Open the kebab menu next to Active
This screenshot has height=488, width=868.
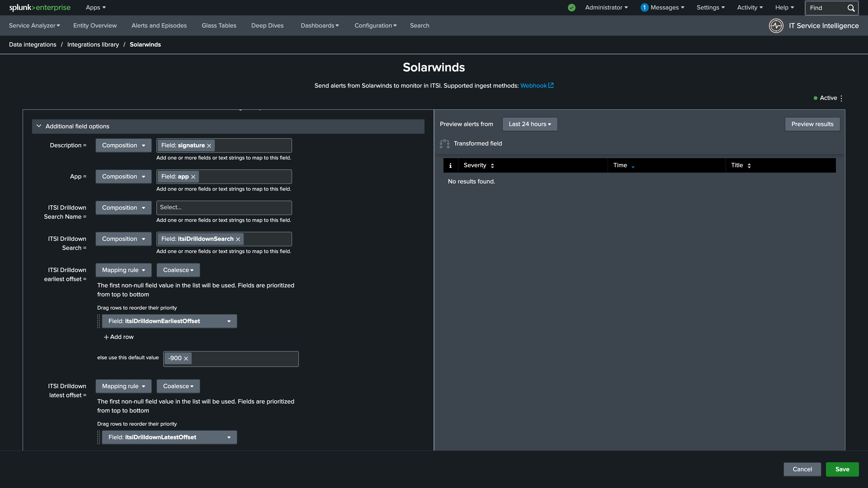[841, 98]
